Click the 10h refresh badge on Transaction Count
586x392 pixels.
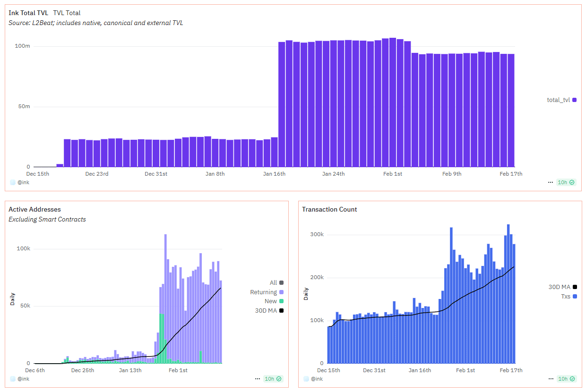tap(566, 379)
